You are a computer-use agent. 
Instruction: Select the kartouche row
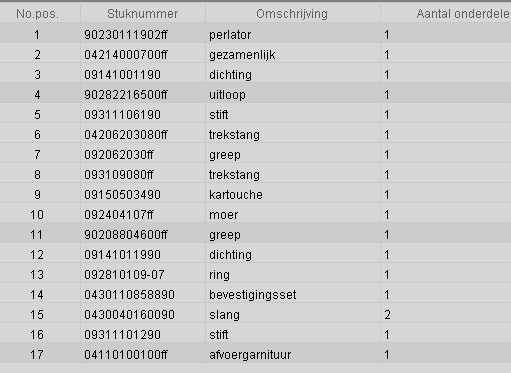255,195
